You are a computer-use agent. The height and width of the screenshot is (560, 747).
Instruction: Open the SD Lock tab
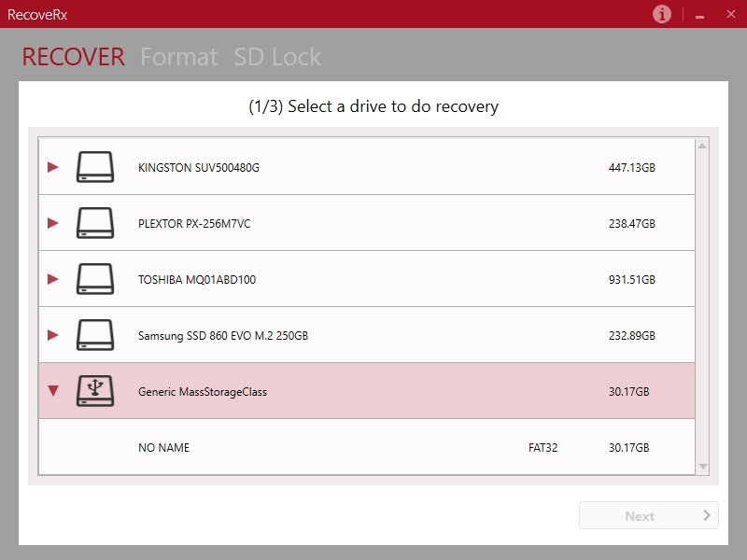(x=277, y=57)
